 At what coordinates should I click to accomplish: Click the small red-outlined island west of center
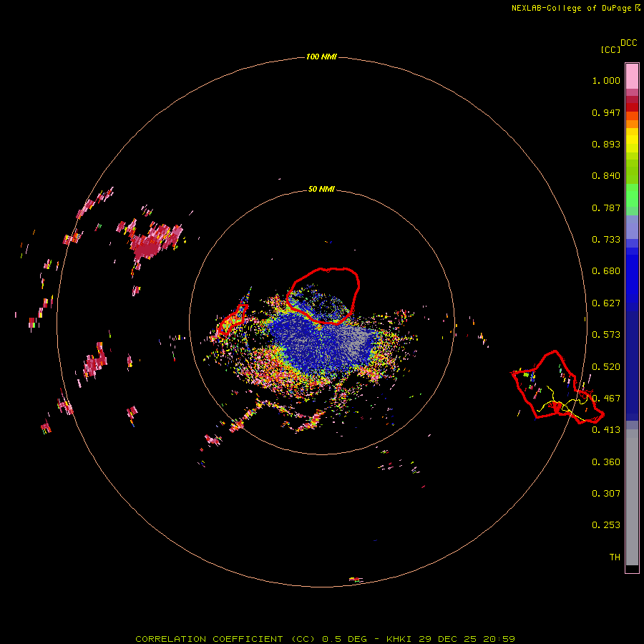pyautogui.click(x=233, y=320)
